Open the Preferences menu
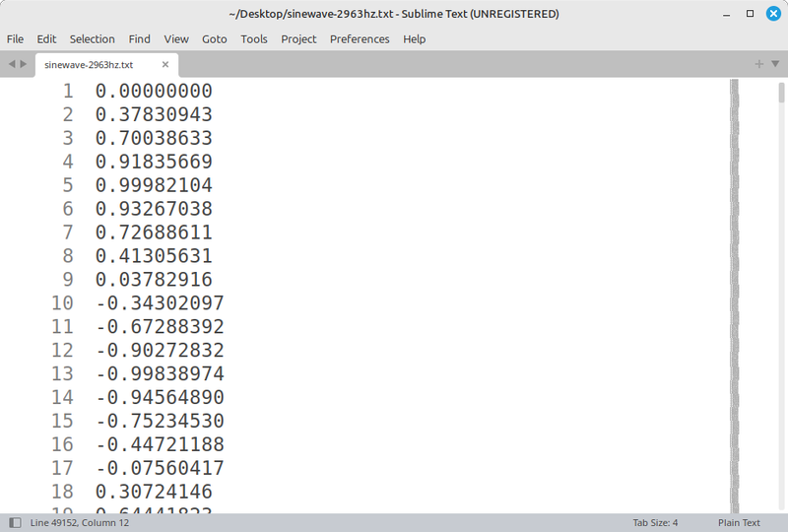Viewport: 788px width, 532px height. click(360, 38)
